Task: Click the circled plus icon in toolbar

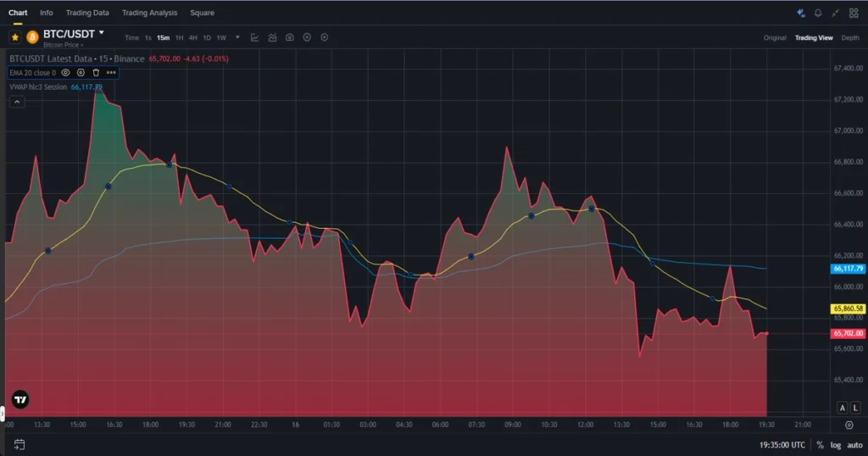Action: [307, 37]
